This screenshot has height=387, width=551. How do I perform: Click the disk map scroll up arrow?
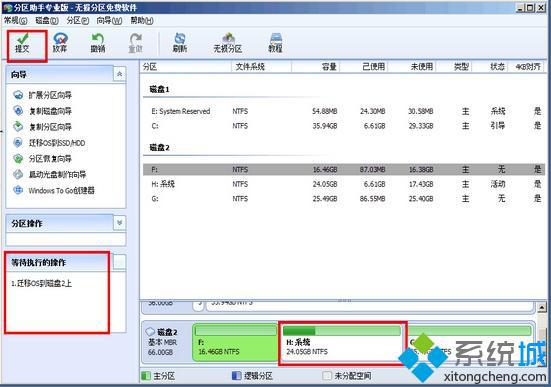[x=542, y=308]
